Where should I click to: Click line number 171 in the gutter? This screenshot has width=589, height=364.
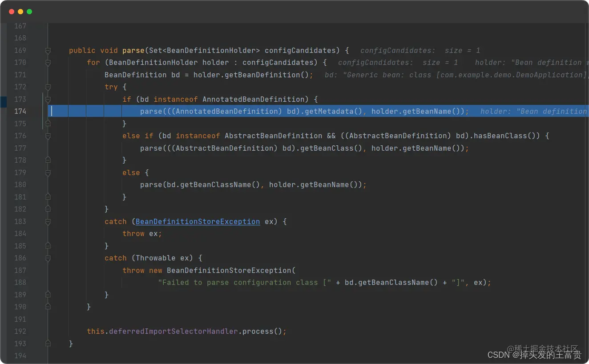tap(20, 75)
